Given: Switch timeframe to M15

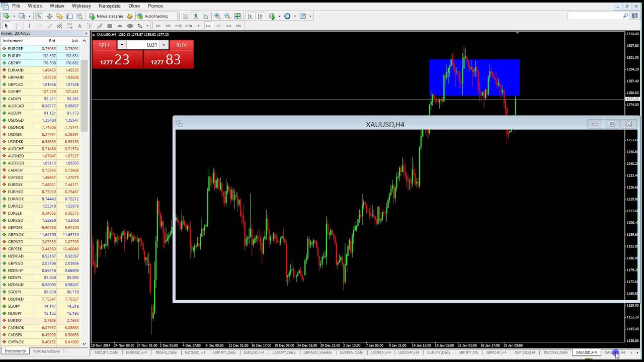Looking at the screenshot, I should (178, 26).
